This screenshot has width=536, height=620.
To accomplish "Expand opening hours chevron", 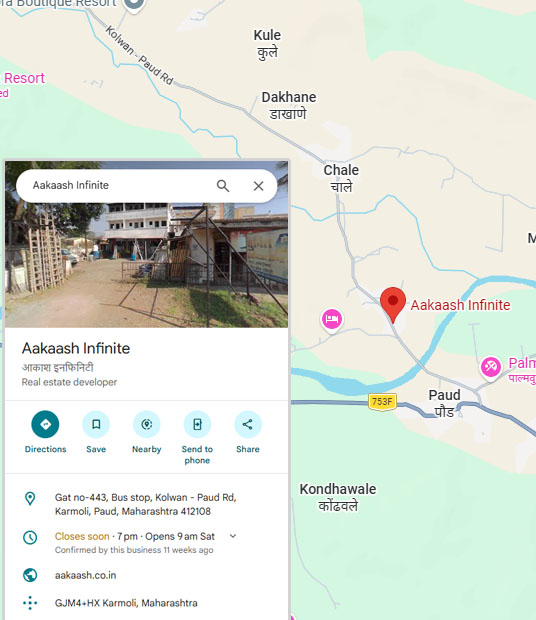I will (x=233, y=536).
